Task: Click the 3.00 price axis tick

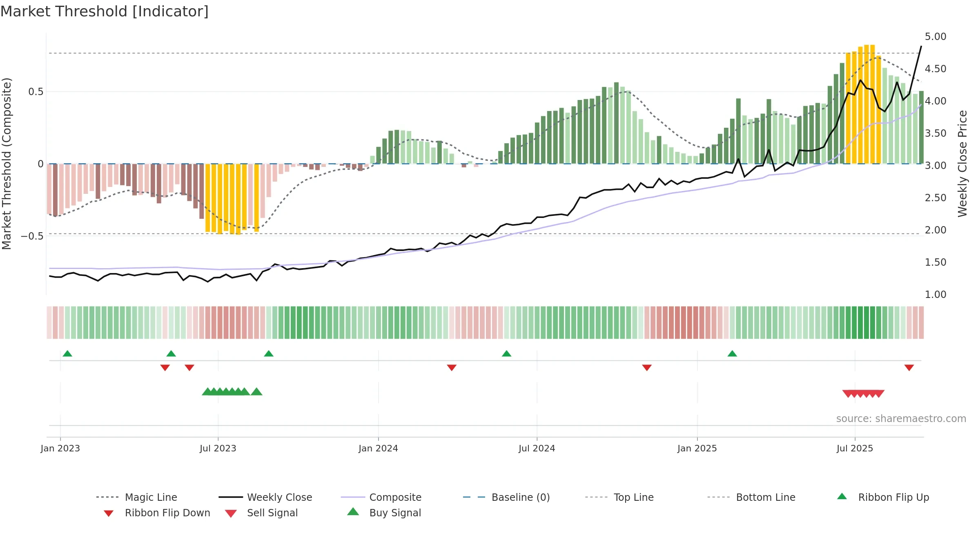Action: click(x=935, y=166)
